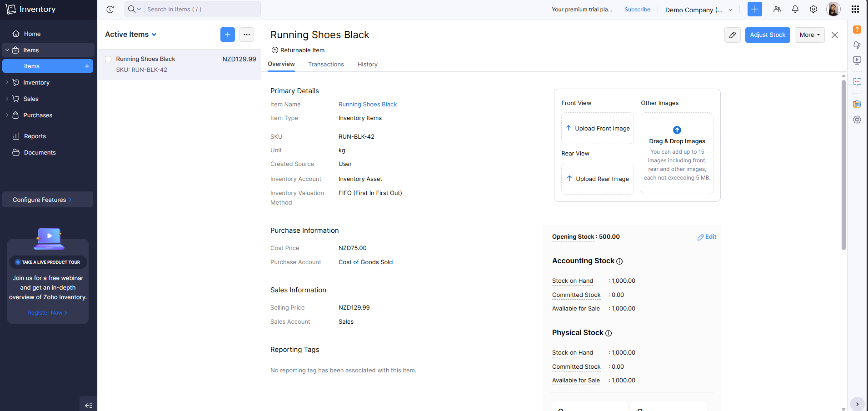Tick the Running Shoes Black checkbox
The image size is (868, 411).
tap(108, 59)
